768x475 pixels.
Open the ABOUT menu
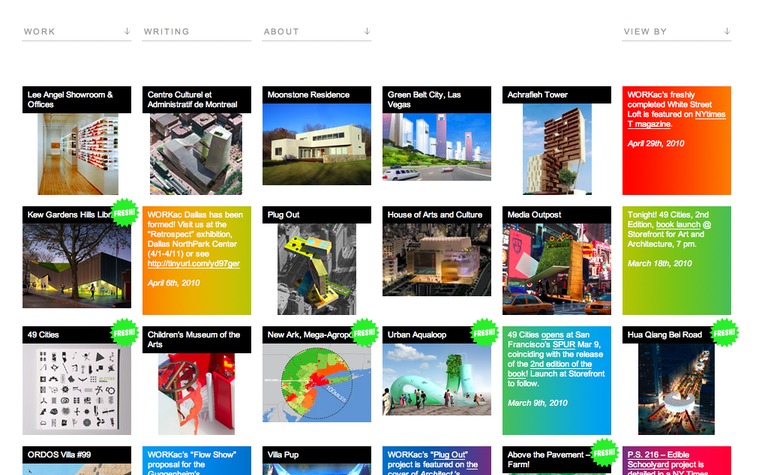(316, 32)
